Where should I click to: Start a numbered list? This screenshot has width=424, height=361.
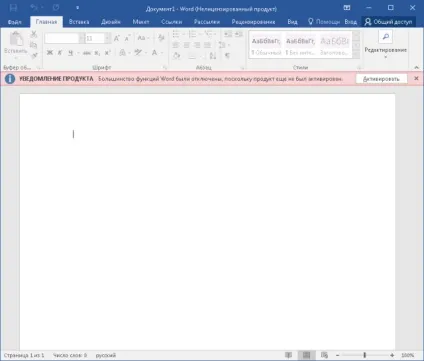coord(192,34)
